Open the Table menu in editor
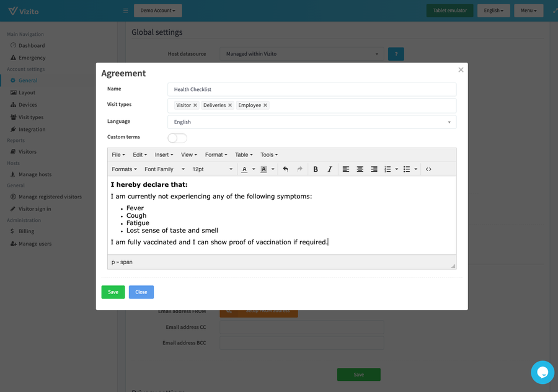This screenshot has height=392, width=558. tap(244, 154)
